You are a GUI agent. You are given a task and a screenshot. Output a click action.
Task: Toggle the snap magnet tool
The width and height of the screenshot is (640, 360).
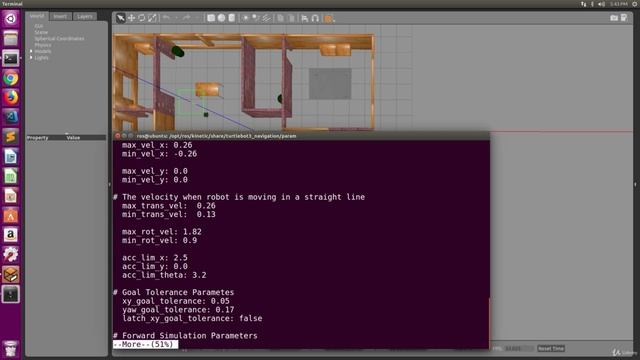coord(315,18)
